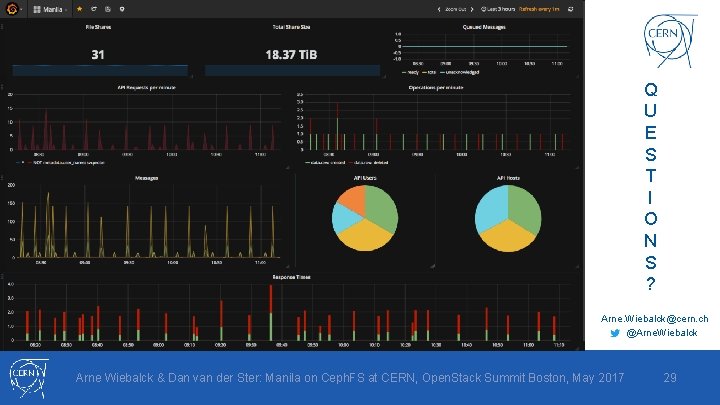720x405 pixels.
Task: Open the API Requests per minute panel title
Action: [146, 87]
